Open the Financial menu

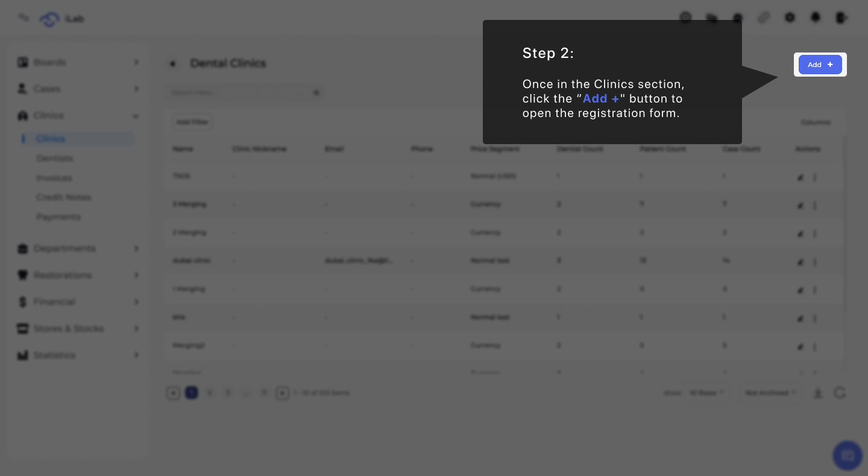(x=78, y=302)
